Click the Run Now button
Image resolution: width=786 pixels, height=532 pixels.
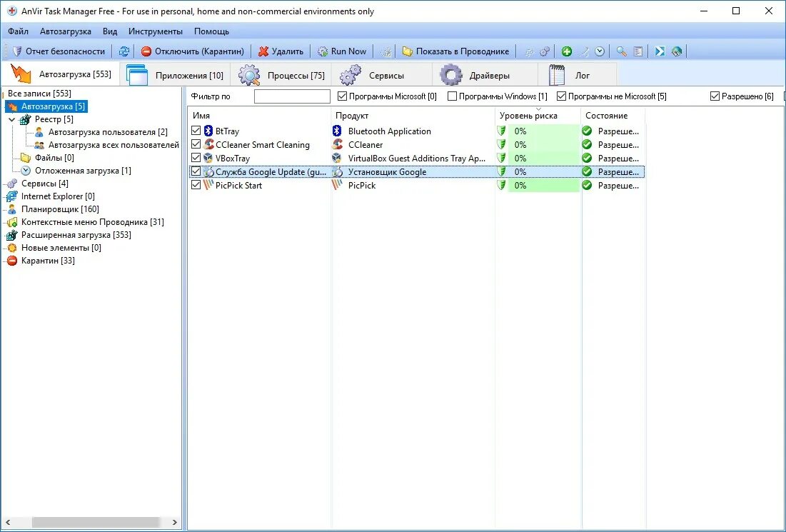click(x=342, y=51)
